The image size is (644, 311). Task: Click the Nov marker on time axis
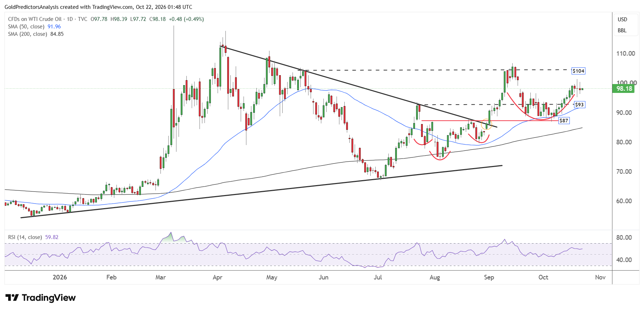point(600,277)
